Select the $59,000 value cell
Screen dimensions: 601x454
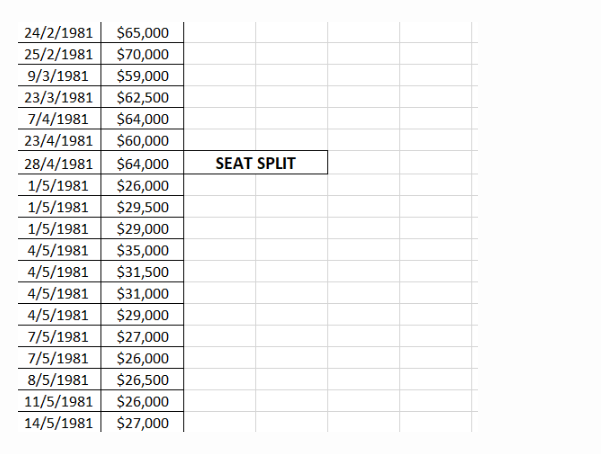[143, 75]
